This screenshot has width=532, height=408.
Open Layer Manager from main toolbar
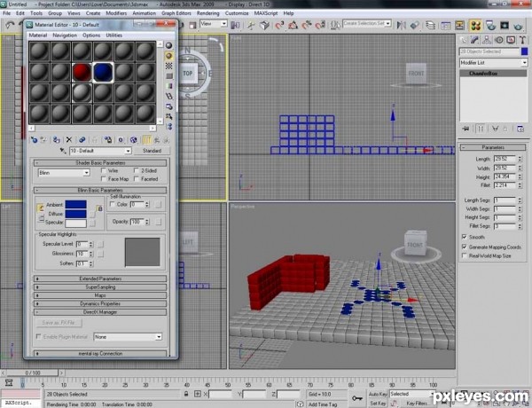(430, 26)
